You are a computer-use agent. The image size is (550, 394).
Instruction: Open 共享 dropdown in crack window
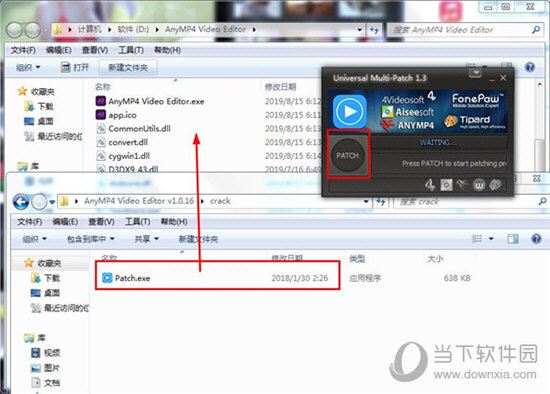pyautogui.click(x=147, y=239)
